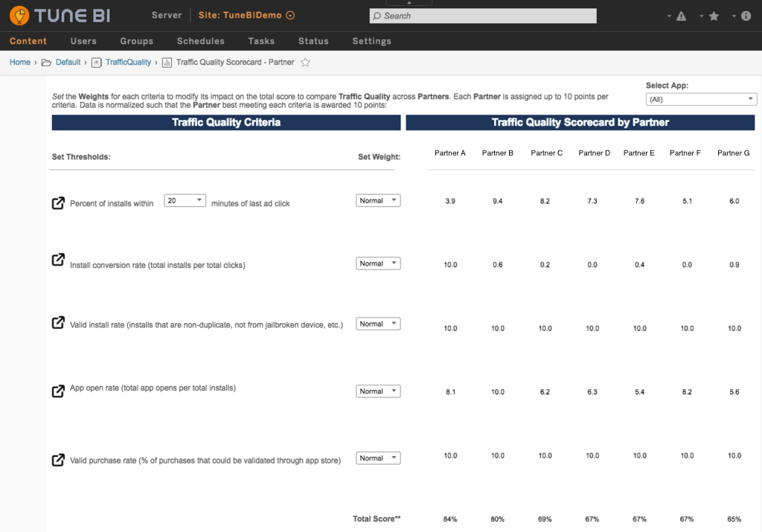Open weight dropdown for Valid purchase rate
This screenshot has height=532, width=762.
pos(378,458)
